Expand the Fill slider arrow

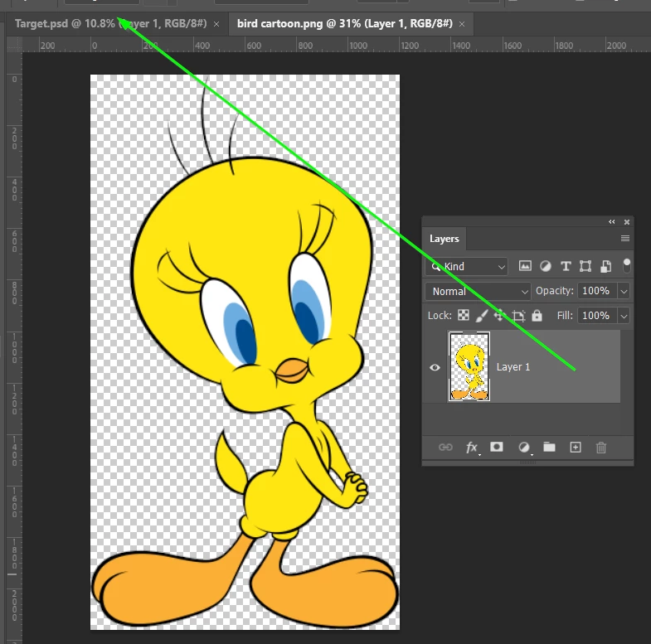point(624,316)
